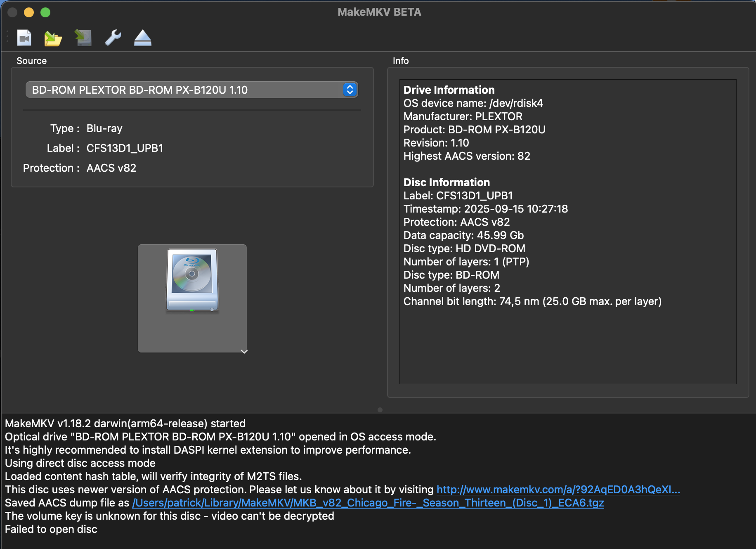Open disc using the folder arrow icon
756x549 pixels.
[x=53, y=38]
